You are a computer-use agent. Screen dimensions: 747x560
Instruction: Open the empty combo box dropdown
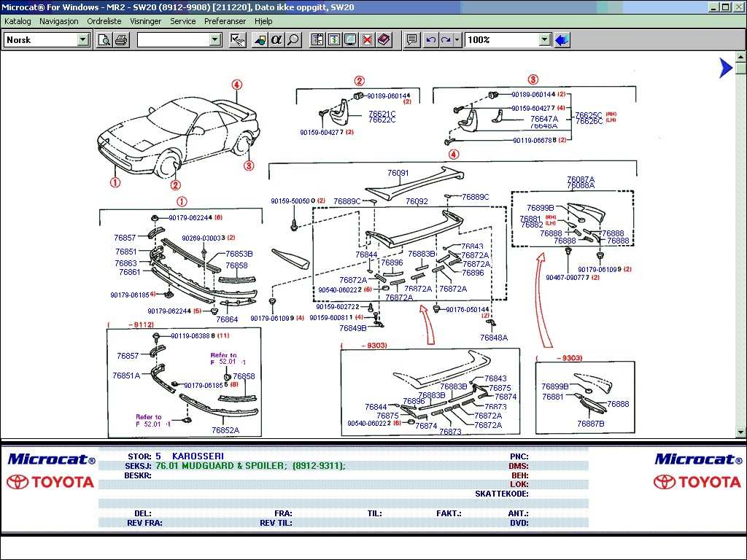[x=215, y=39]
